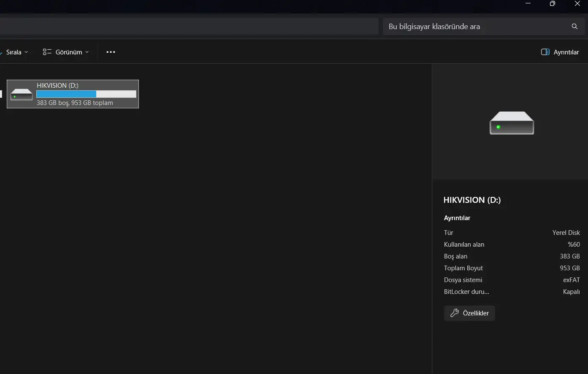Click the address bar field
This screenshot has height=374, width=588.
pyautogui.click(x=189, y=26)
